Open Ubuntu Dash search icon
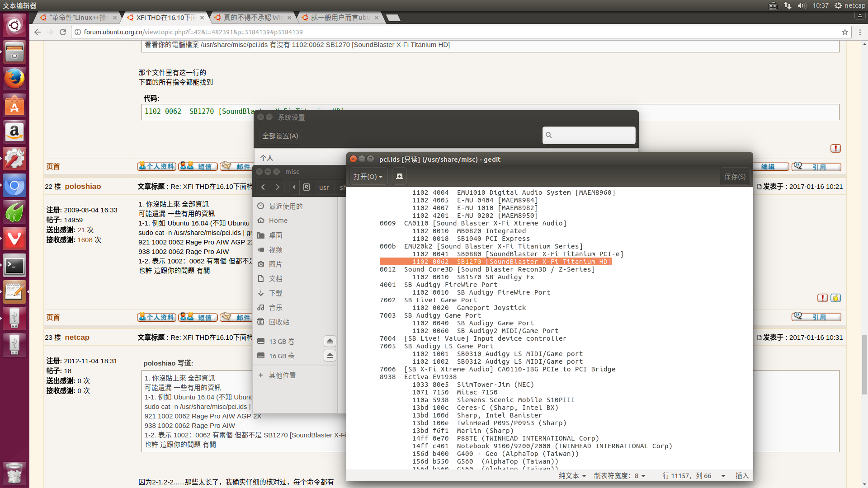The image size is (868, 488). coord(14,25)
